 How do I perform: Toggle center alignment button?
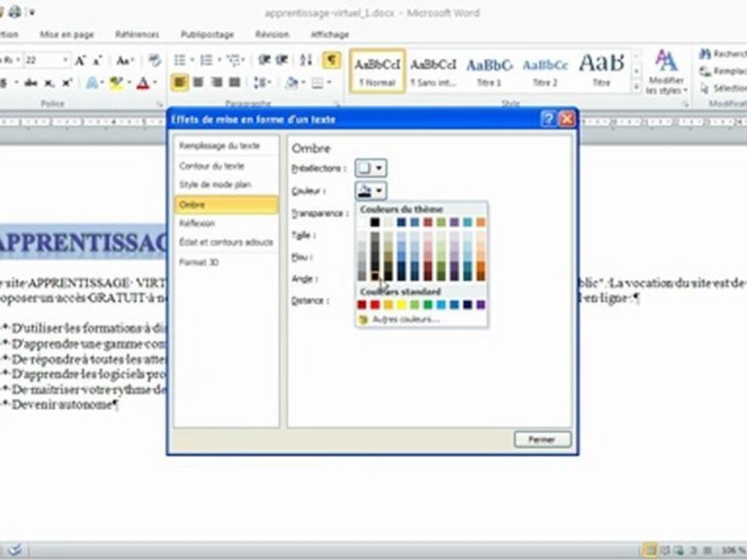198,83
